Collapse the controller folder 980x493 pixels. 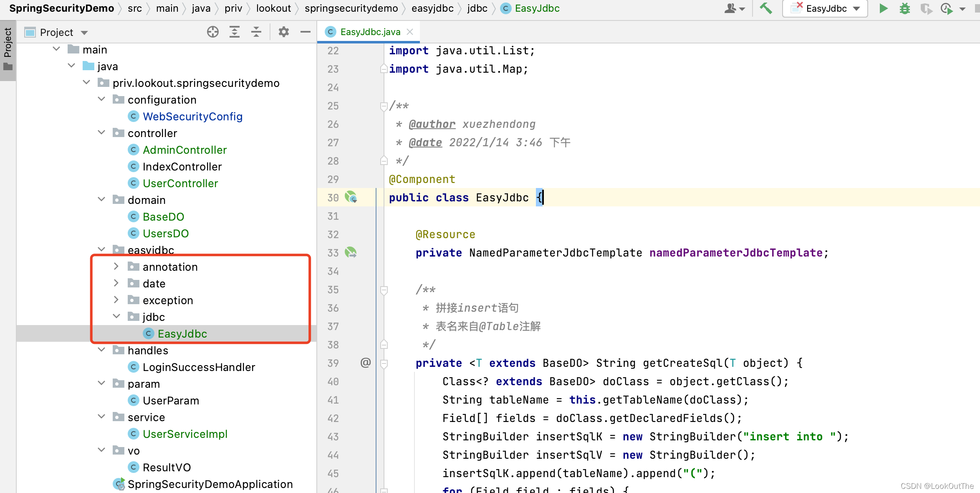101,133
